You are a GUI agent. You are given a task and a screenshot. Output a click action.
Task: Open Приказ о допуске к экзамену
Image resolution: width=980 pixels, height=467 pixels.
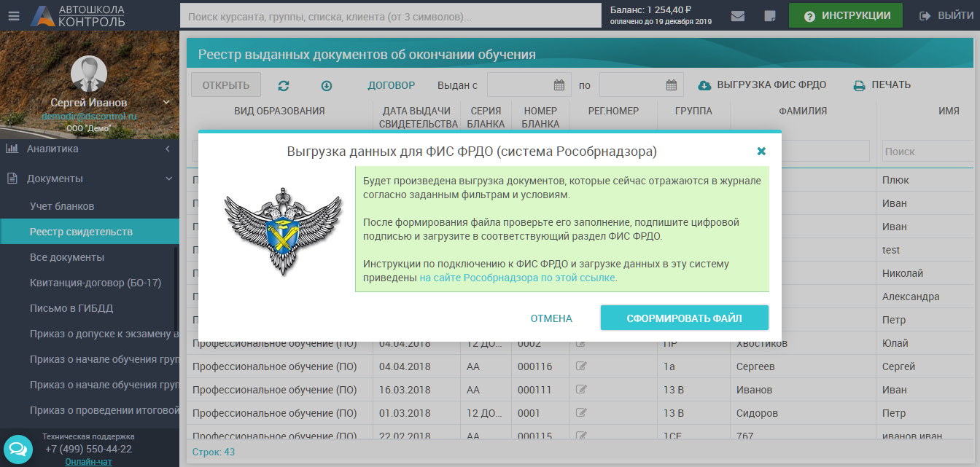click(x=89, y=334)
